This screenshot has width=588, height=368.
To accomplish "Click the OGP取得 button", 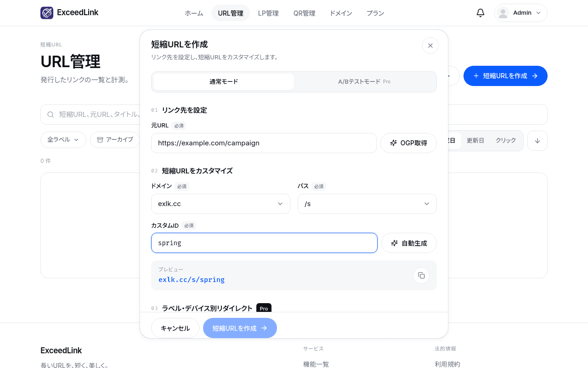I will (408, 143).
